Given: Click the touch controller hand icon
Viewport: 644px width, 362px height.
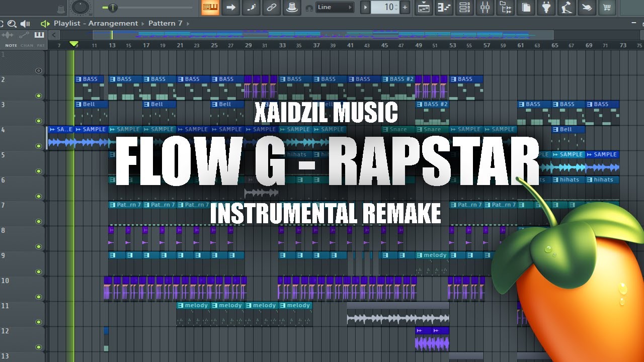Looking at the screenshot, I should (x=587, y=7).
